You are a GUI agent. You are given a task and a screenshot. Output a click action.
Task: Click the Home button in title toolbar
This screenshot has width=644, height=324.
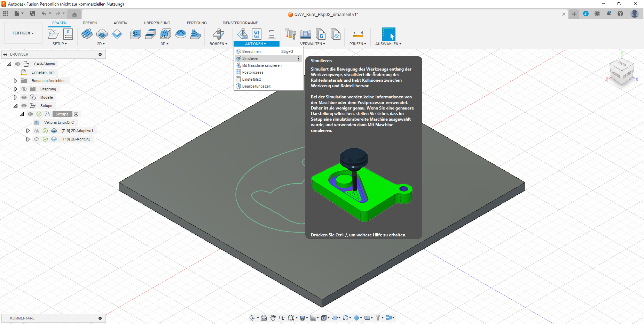pyautogui.click(x=74, y=15)
